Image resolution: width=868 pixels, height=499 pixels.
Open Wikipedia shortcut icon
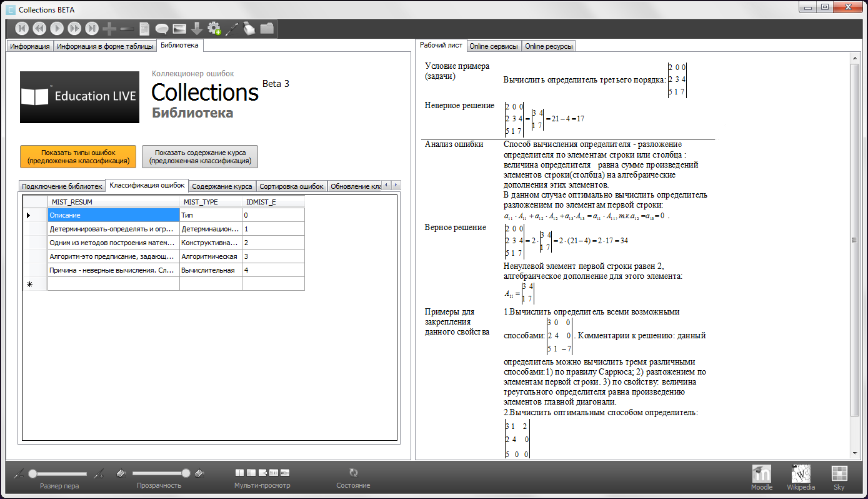801,473
